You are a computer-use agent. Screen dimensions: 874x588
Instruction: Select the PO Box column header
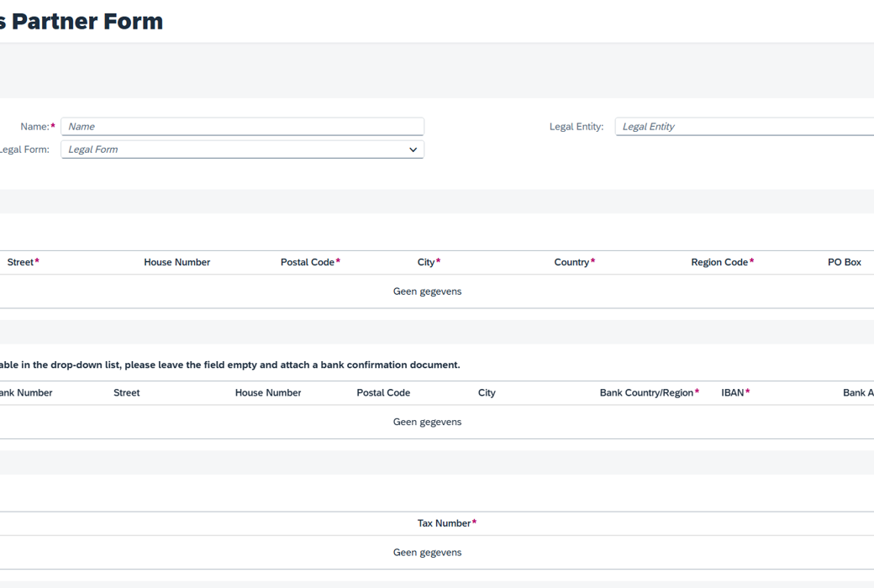click(844, 261)
